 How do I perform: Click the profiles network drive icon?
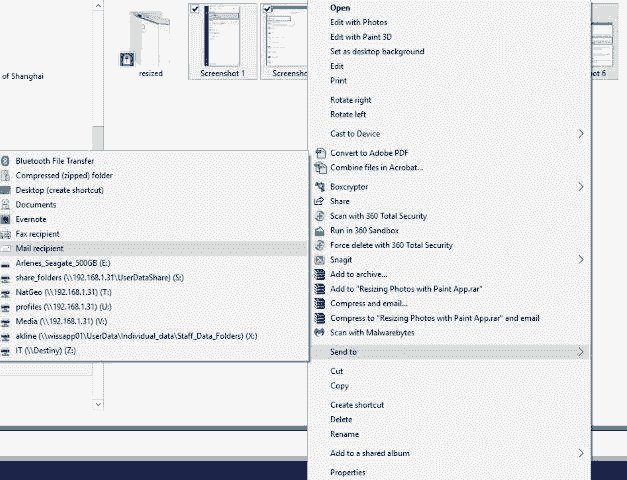(5, 308)
